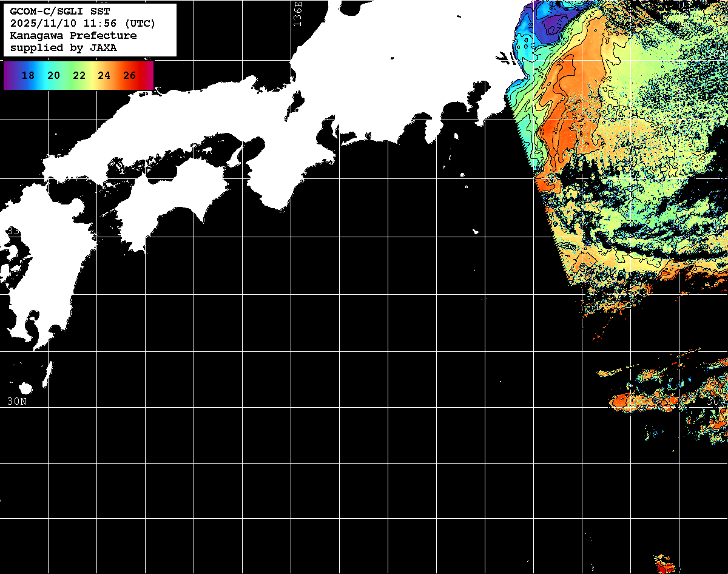Image resolution: width=728 pixels, height=574 pixels.
Task: Click the Kanagawa Prefecture label
Action: pyautogui.click(x=73, y=36)
